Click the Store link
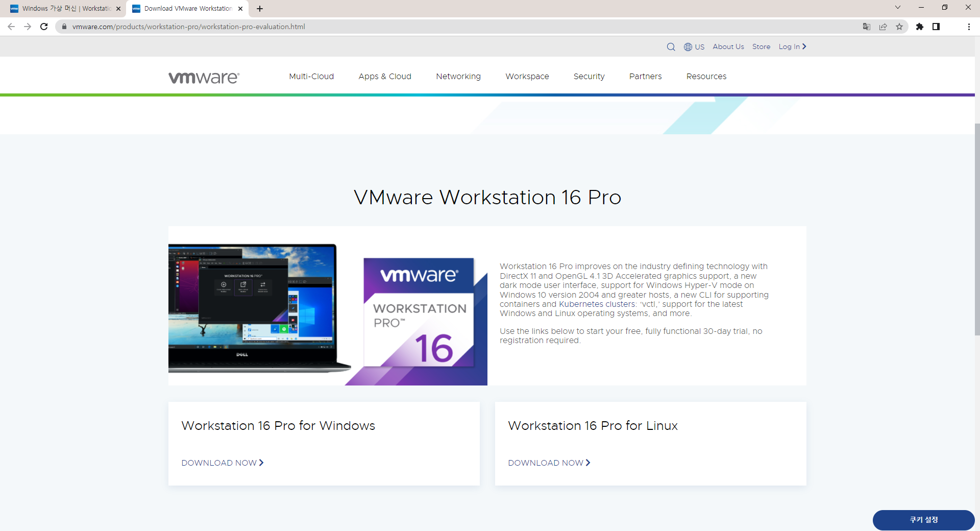This screenshot has width=980, height=531. 761,46
